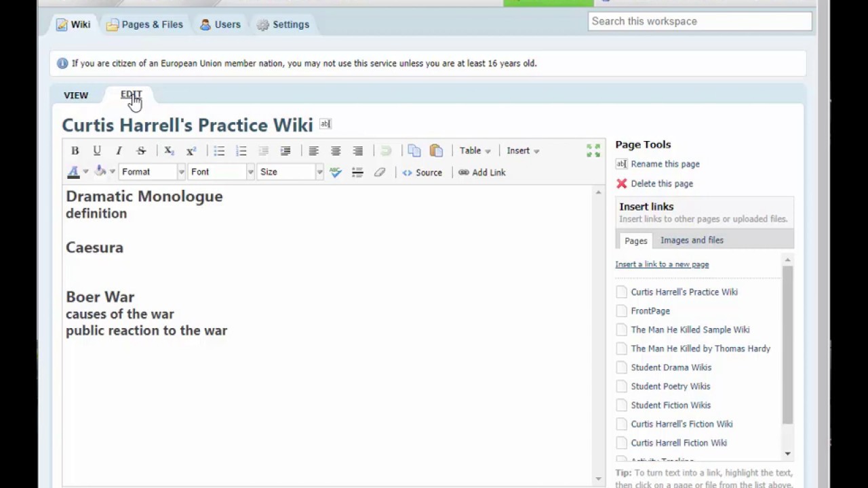Click the Add Link button
868x488 pixels.
(x=482, y=172)
